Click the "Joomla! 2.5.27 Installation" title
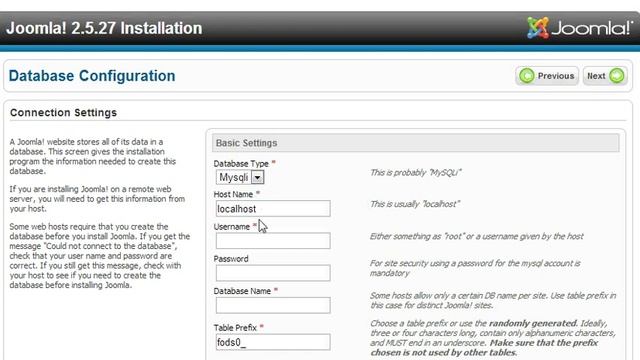This screenshot has height=360, width=640. pos(104,28)
